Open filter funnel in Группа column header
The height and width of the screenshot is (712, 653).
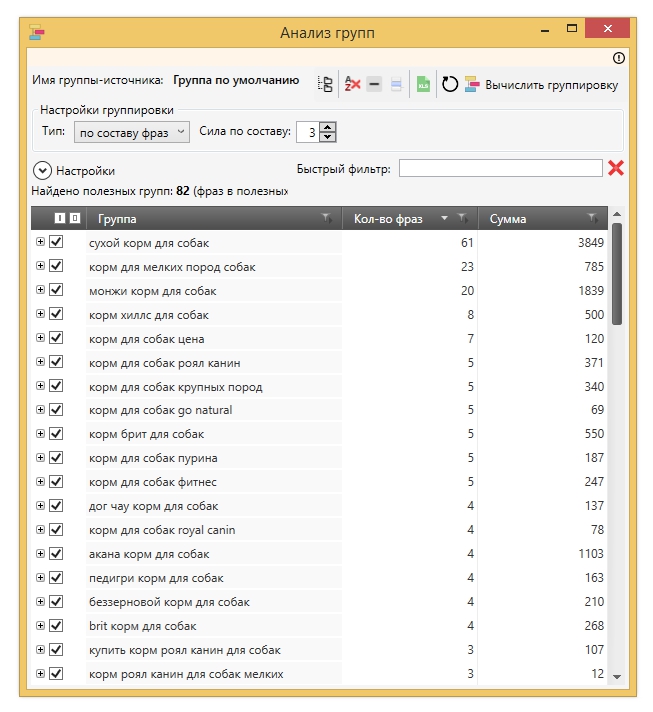click(x=326, y=218)
